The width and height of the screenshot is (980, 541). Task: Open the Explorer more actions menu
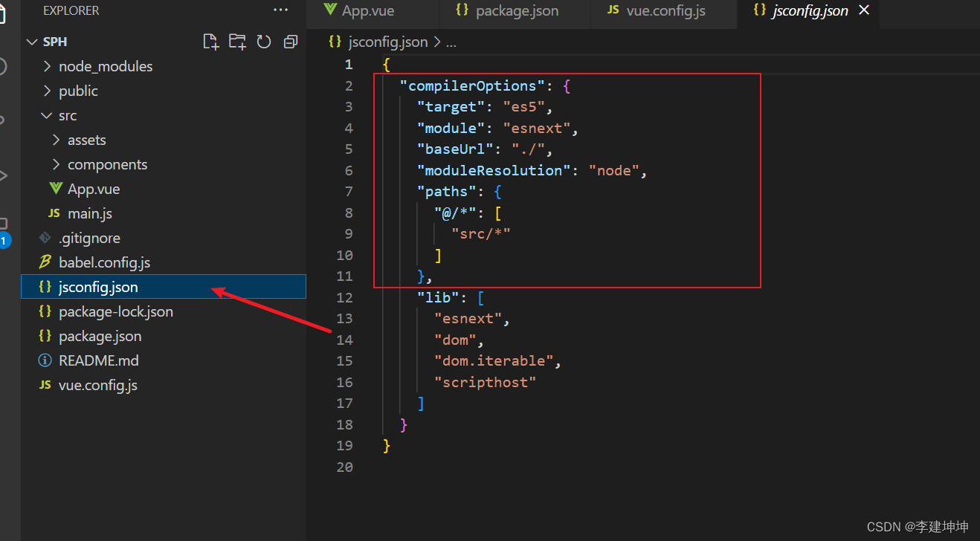click(x=280, y=10)
